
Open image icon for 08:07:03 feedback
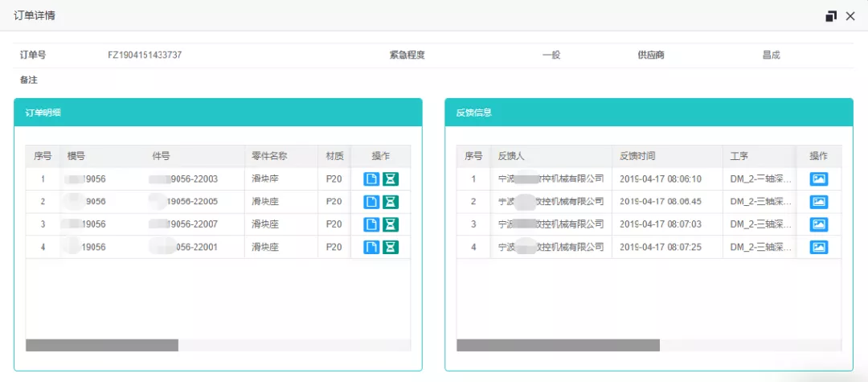coord(818,224)
